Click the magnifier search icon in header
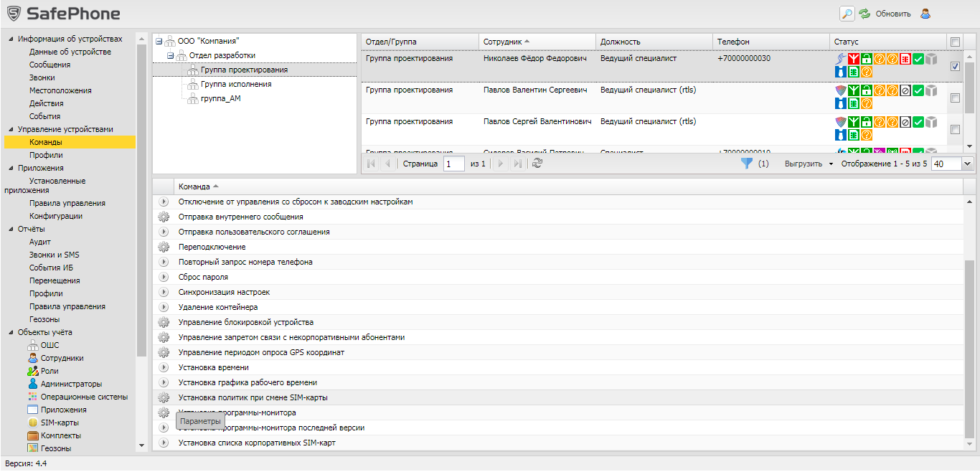The width and height of the screenshot is (980, 472). click(x=847, y=13)
